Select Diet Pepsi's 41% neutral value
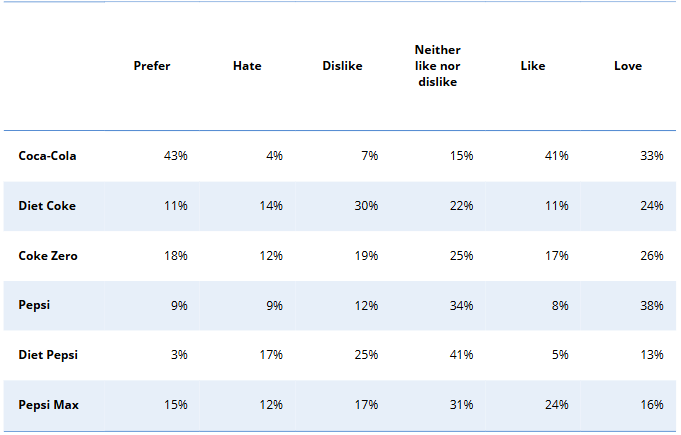The height and width of the screenshot is (435, 681). [461, 355]
